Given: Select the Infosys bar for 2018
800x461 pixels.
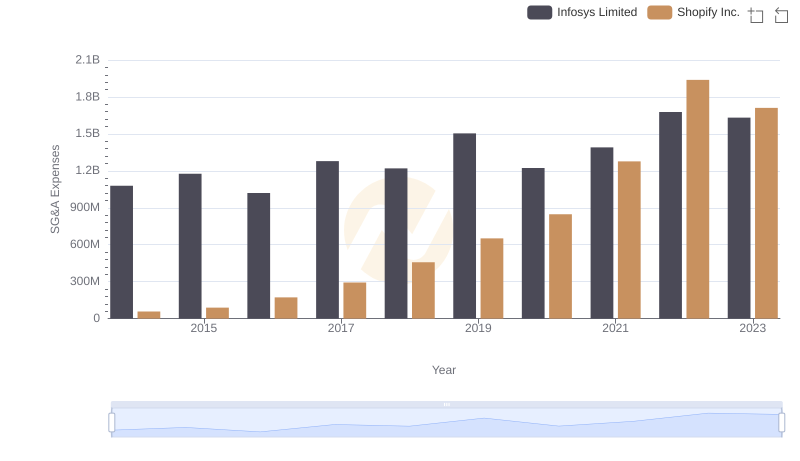Looking at the screenshot, I should point(396,243).
